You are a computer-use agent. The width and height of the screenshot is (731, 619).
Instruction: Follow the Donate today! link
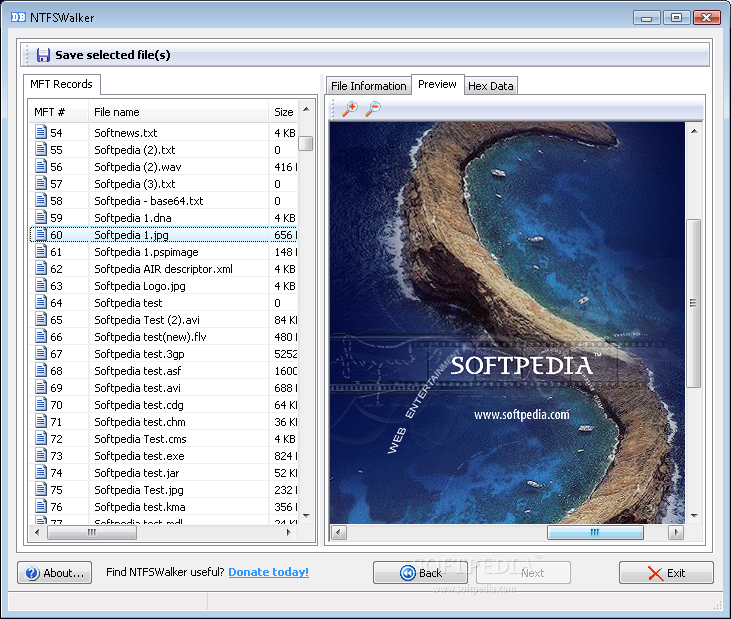pos(269,572)
